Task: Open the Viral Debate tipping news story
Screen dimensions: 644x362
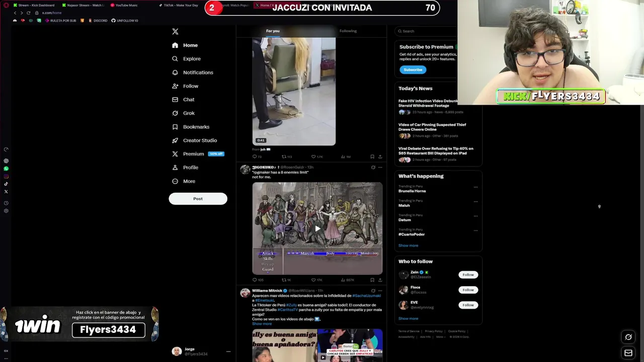Action: point(436,151)
